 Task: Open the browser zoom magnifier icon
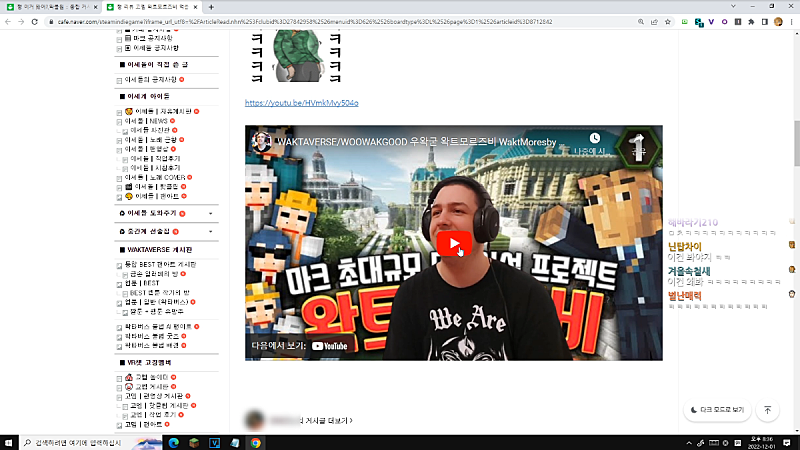641,22
